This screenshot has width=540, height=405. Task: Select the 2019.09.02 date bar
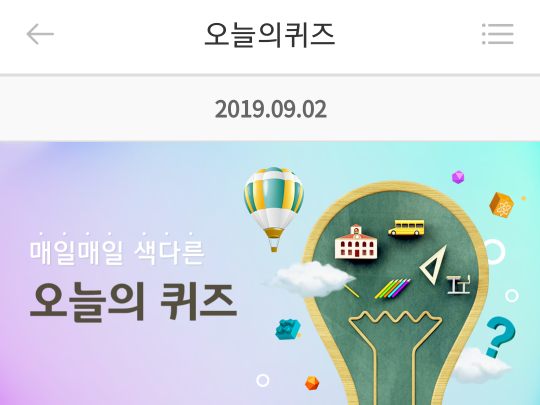pos(270,109)
